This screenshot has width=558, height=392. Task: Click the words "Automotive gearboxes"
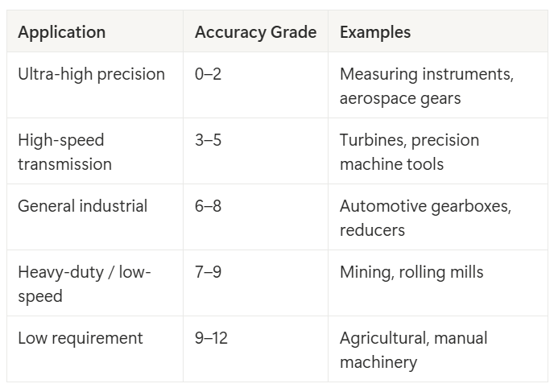(x=425, y=206)
